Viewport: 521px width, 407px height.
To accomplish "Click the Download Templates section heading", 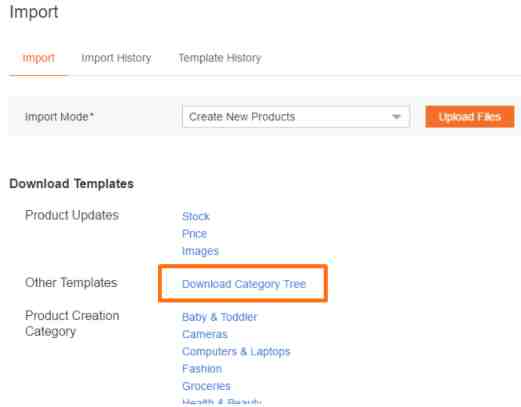I will coord(71,184).
